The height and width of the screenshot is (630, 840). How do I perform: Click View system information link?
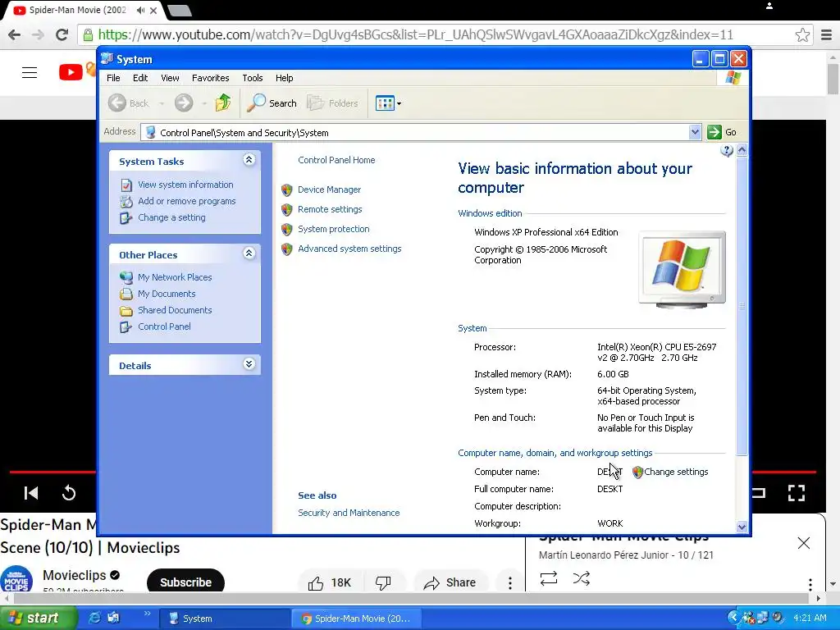[x=185, y=185]
